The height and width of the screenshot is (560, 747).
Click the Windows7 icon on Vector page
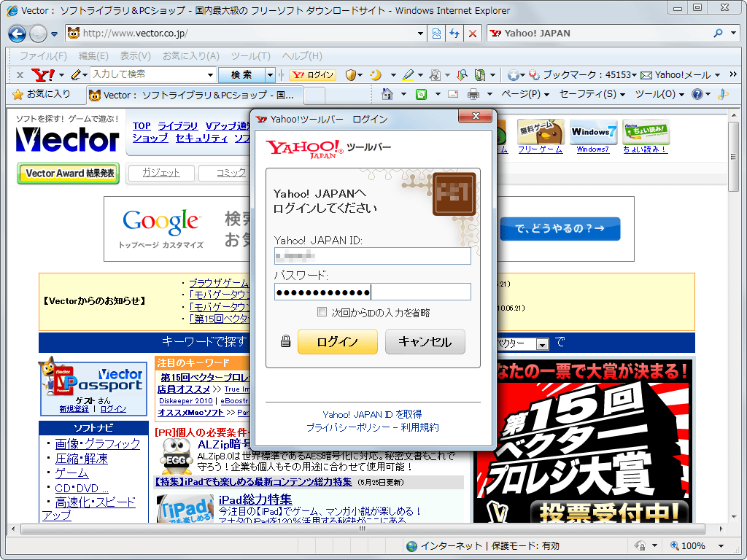593,133
